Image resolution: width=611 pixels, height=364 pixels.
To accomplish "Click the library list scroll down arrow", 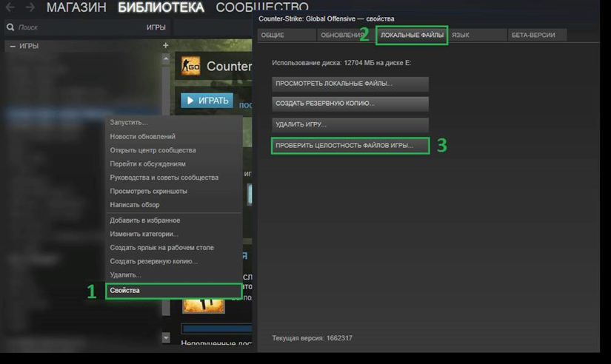I will coord(166,338).
